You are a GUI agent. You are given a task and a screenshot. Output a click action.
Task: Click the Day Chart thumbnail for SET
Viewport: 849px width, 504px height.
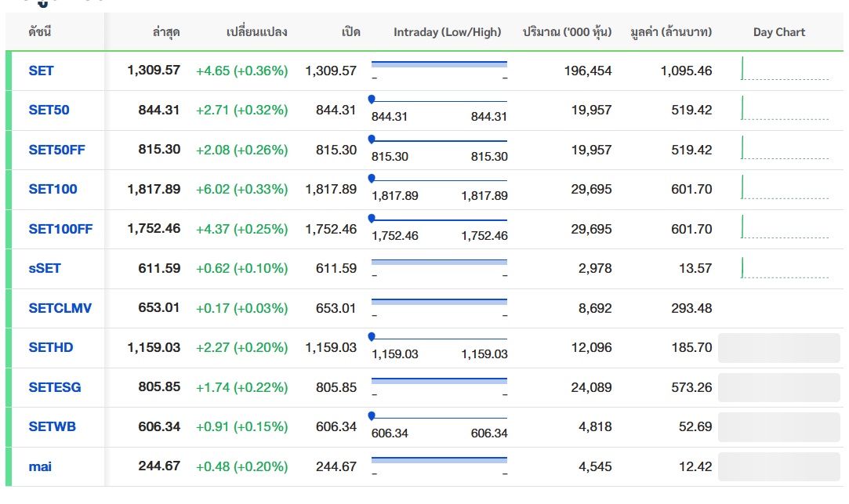click(784, 70)
